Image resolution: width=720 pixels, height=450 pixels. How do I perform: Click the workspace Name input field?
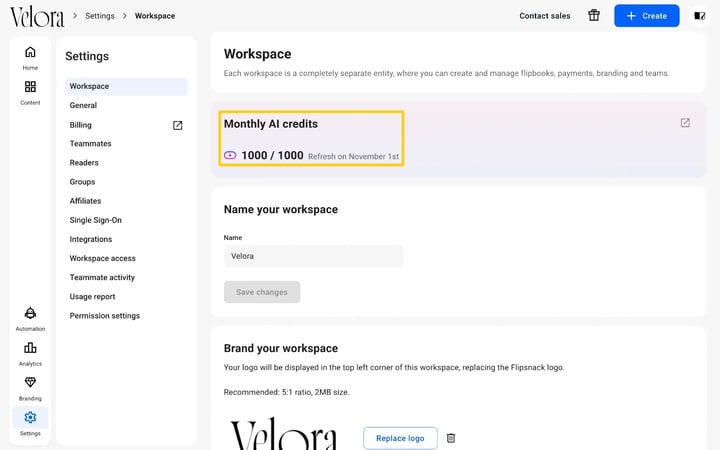click(x=314, y=256)
